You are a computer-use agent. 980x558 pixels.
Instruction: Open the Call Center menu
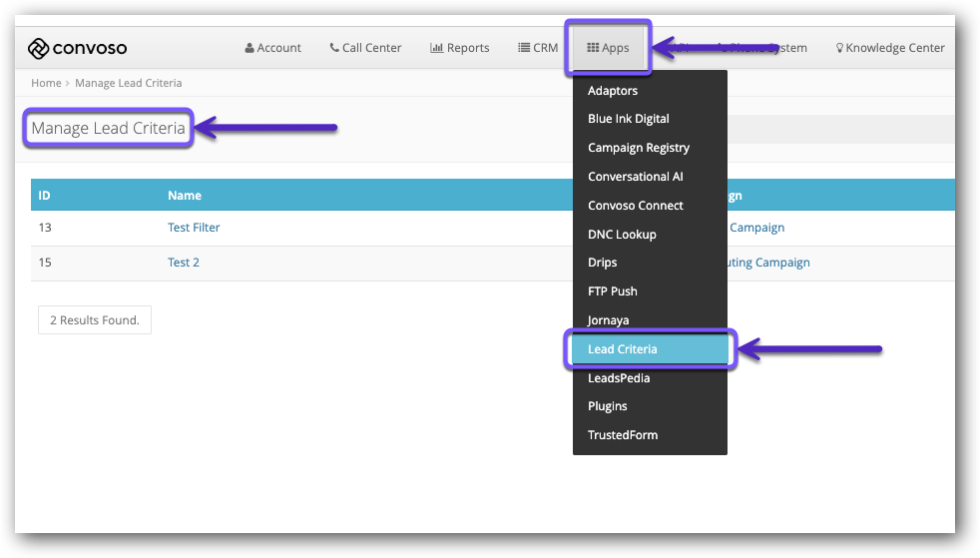365,48
